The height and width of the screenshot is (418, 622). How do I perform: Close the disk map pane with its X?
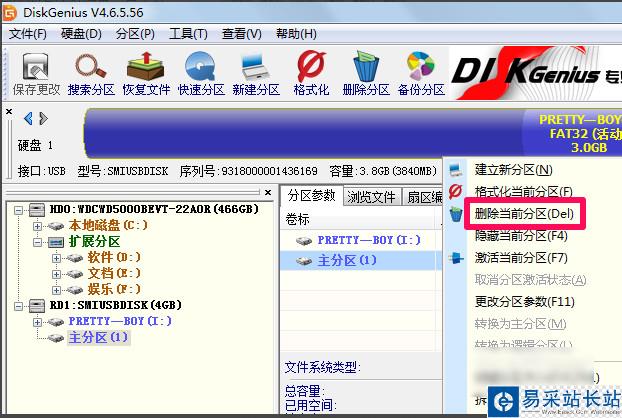(x=9, y=112)
